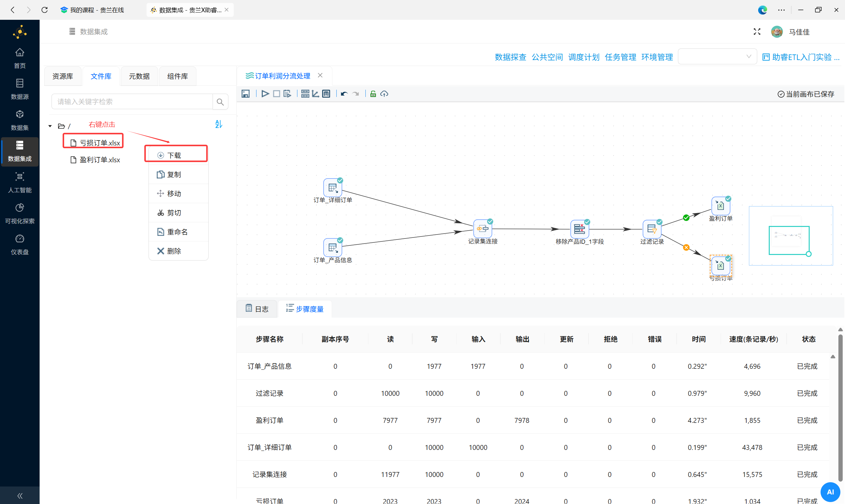Click the metrics table vertical scrollbar
The width and height of the screenshot is (845, 504).
pyautogui.click(x=840, y=408)
